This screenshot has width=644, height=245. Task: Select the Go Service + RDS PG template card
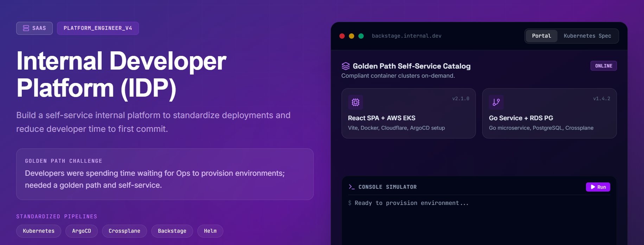pos(549,113)
